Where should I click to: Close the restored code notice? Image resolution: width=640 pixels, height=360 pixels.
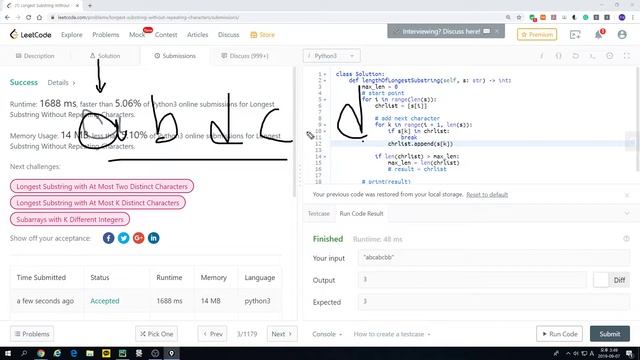[x=627, y=195]
